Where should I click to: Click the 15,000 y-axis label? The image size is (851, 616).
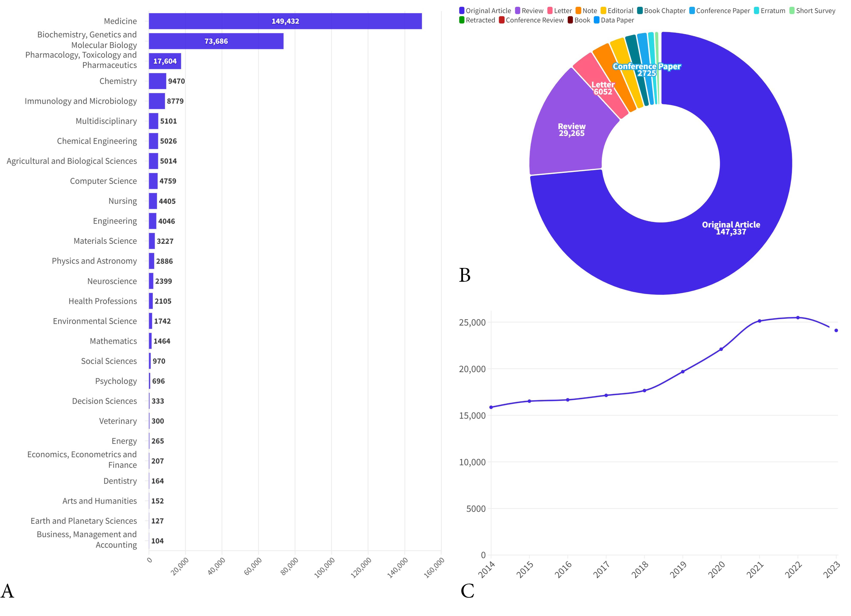tap(472, 415)
